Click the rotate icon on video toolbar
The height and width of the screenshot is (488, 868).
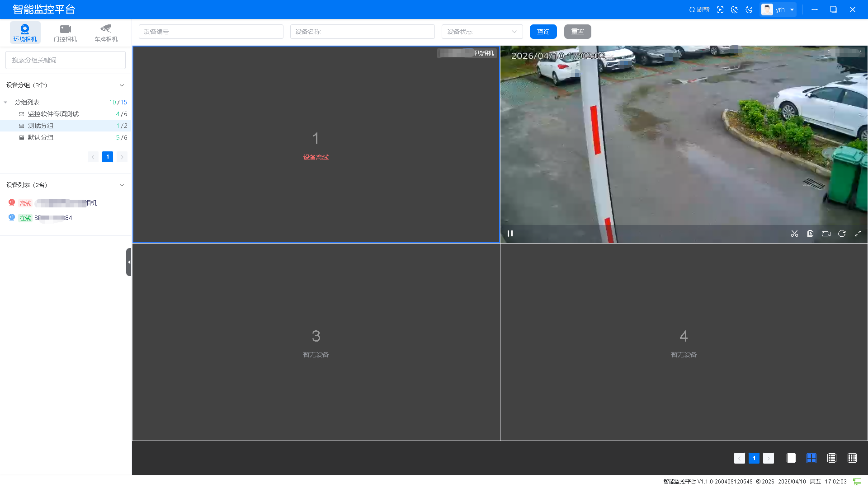pyautogui.click(x=842, y=234)
